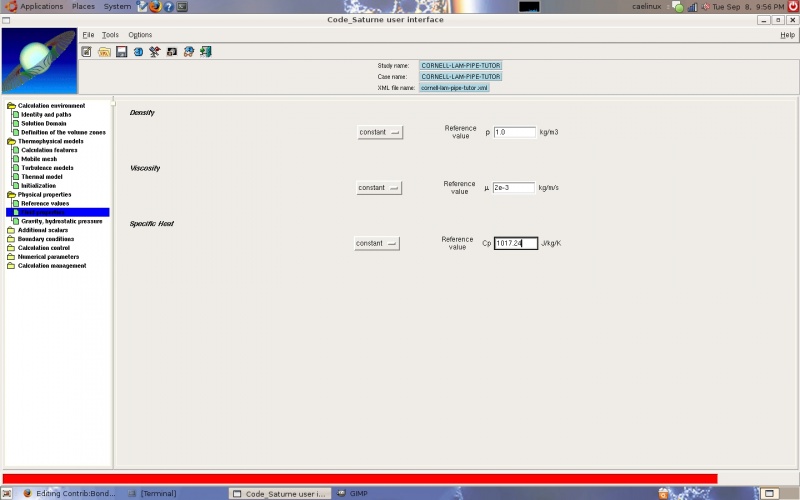Open the Viscosity constant dropdown

tap(379, 187)
